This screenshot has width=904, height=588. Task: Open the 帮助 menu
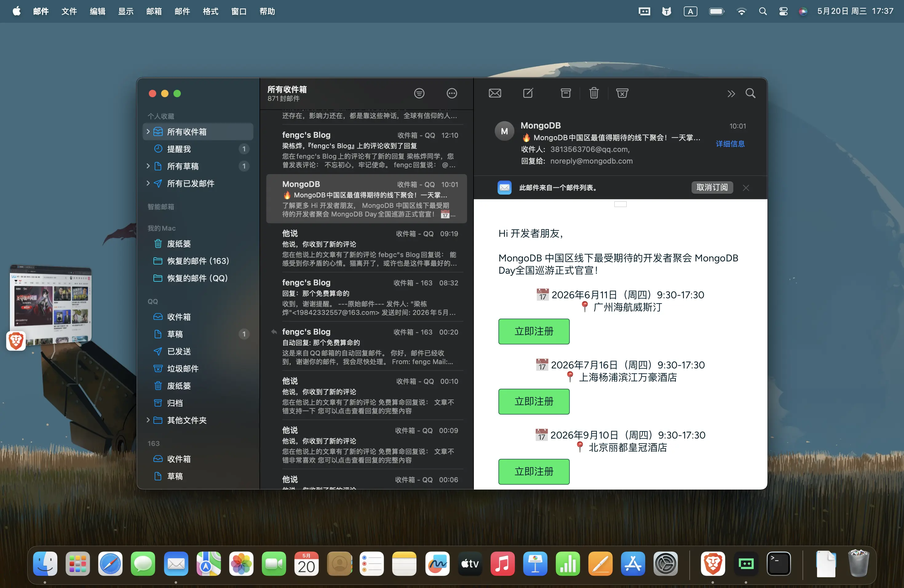pyautogui.click(x=267, y=11)
